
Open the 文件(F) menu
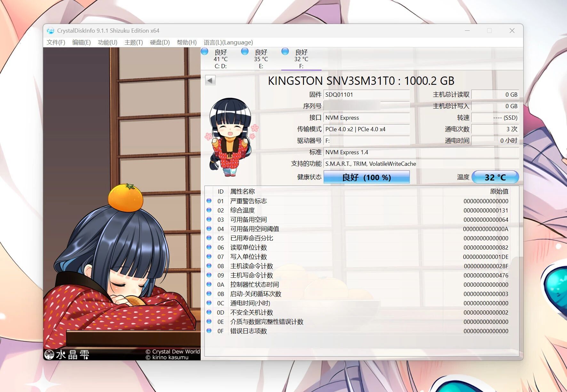pos(56,42)
